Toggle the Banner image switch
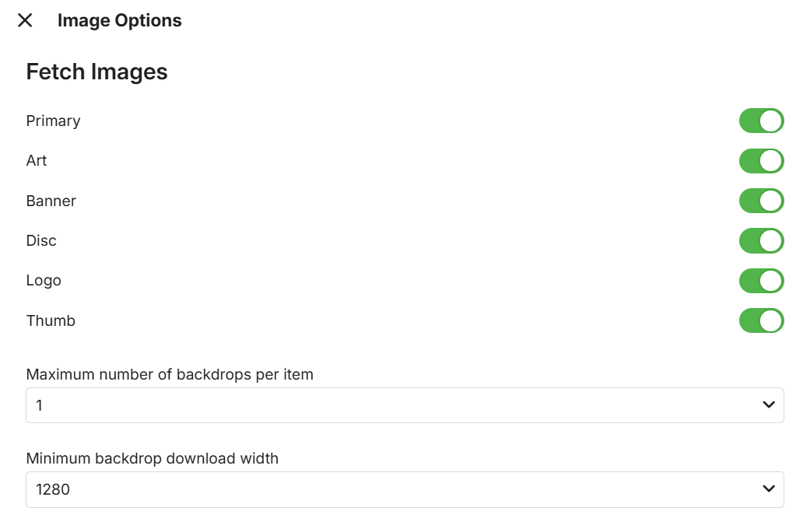This screenshot has height=532, width=810. (x=761, y=201)
